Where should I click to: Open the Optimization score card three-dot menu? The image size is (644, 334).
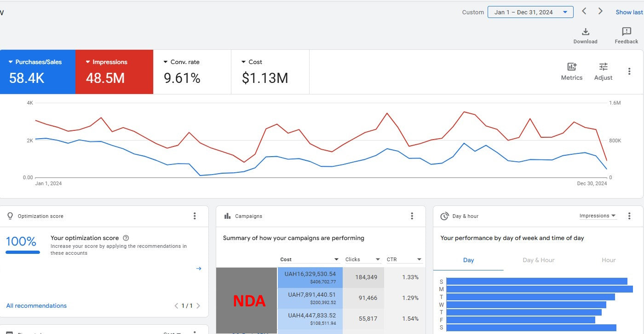click(195, 216)
